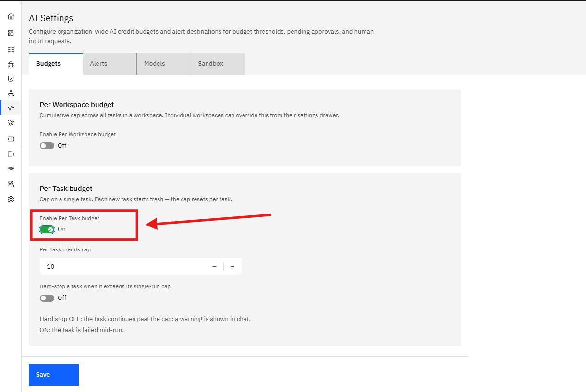This screenshot has width=586, height=392.
Task: Open the users group icon
Action: point(11,184)
